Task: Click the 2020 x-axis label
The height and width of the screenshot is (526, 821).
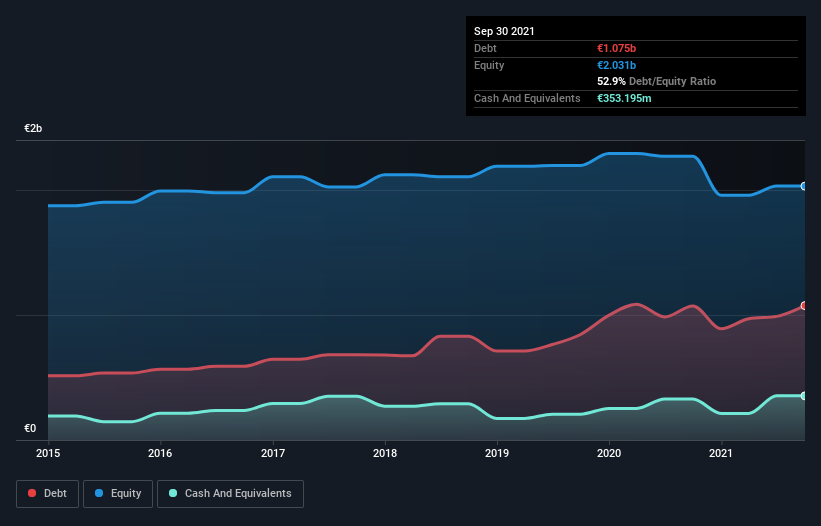Action: point(609,453)
